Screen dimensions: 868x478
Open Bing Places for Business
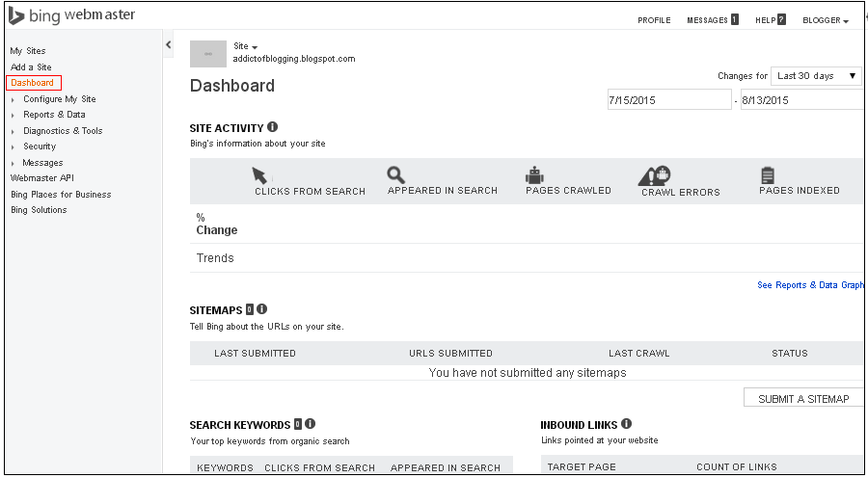tap(61, 195)
